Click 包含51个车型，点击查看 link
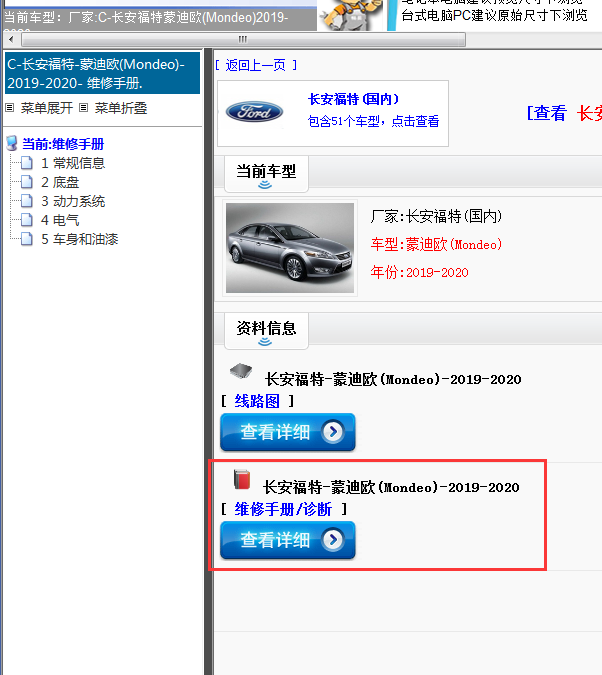The width and height of the screenshot is (602, 675). pyautogui.click(x=373, y=121)
